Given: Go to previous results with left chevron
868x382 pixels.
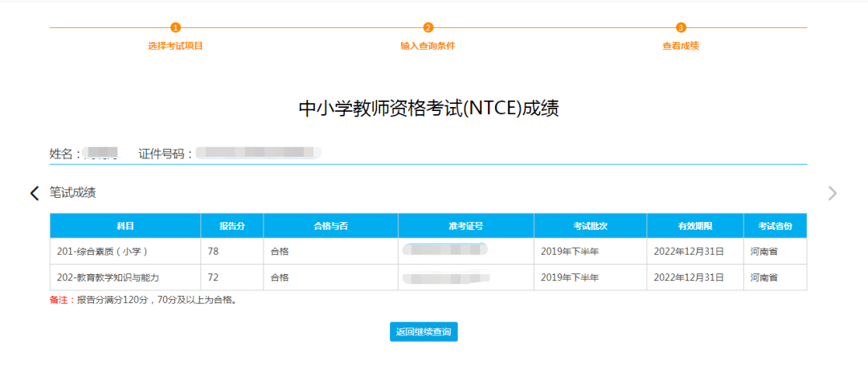Looking at the screenshot, I should point(35,193).
